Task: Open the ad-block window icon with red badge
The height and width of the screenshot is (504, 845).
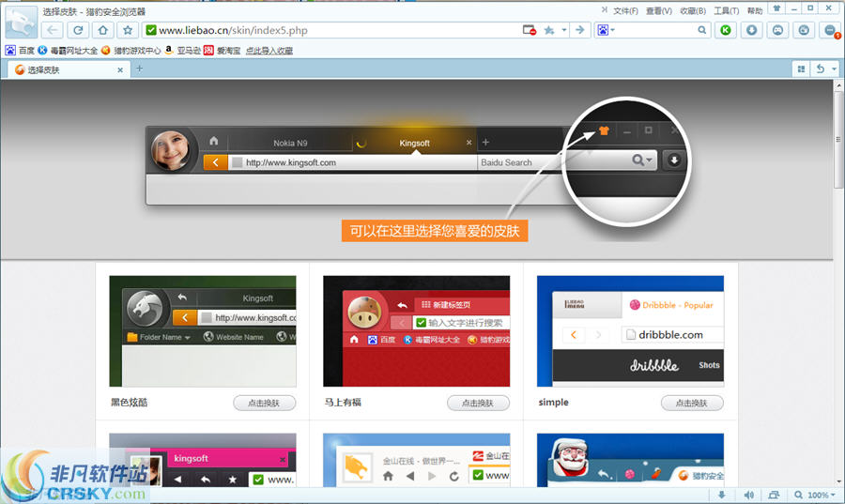Action: tap(530, 30)
